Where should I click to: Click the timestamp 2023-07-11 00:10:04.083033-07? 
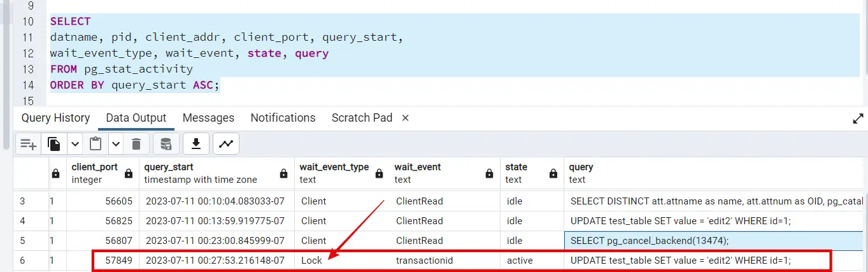[x=215, y=201]
